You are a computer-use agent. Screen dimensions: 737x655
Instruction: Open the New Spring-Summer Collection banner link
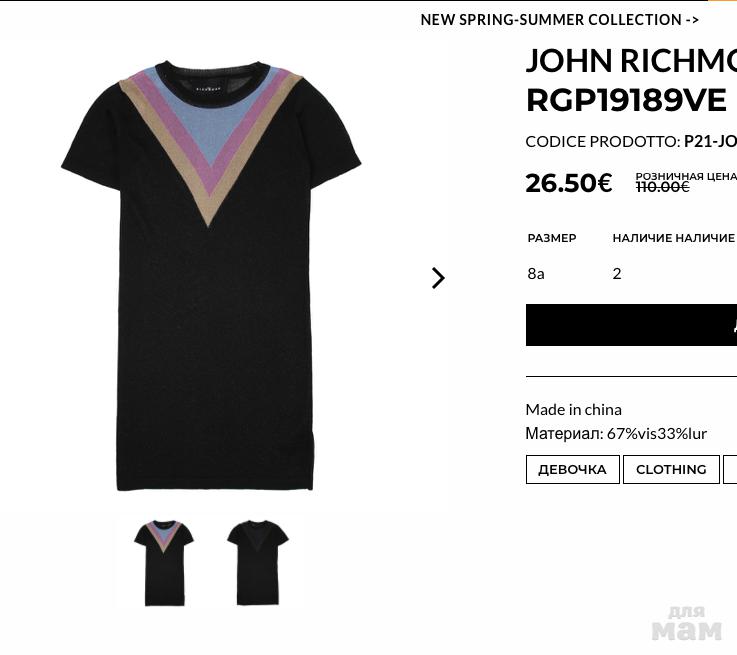click(x=559, y=20)
